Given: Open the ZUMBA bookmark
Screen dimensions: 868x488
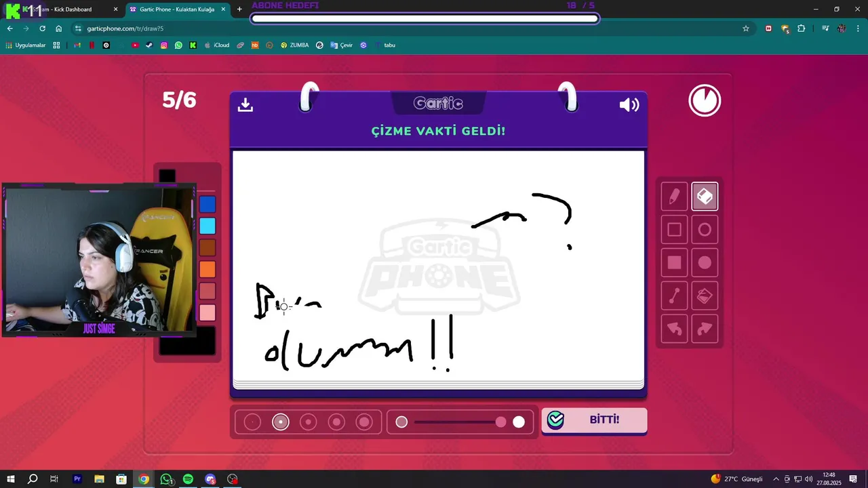Looking at the screenshot, I should pyautogui.click(x=294, y=45).
